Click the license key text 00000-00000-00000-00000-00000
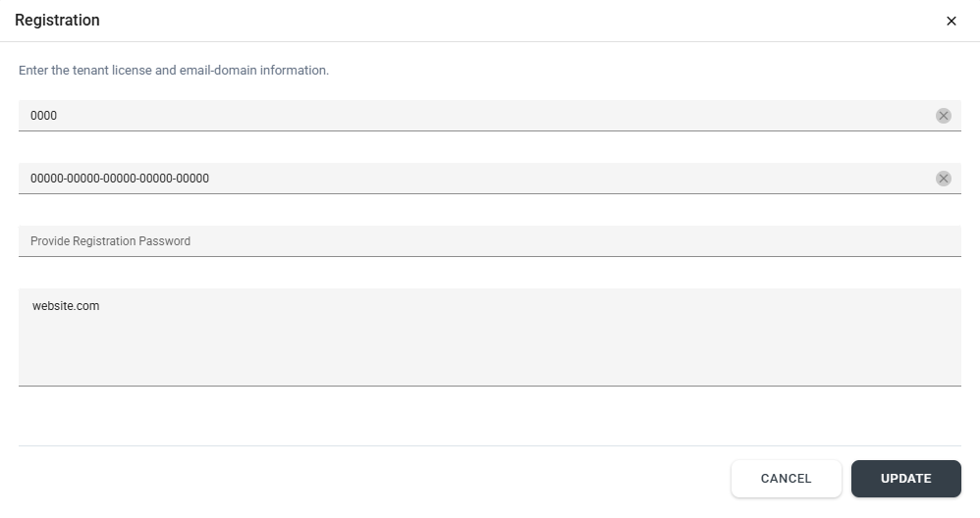Viewport: 980px width, 518px height. pos(120,179)
